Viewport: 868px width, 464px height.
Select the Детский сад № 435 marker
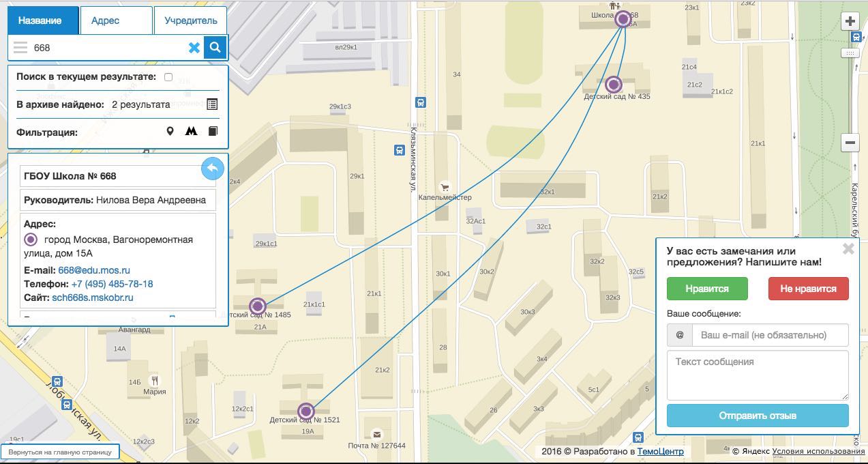(614, 85)
